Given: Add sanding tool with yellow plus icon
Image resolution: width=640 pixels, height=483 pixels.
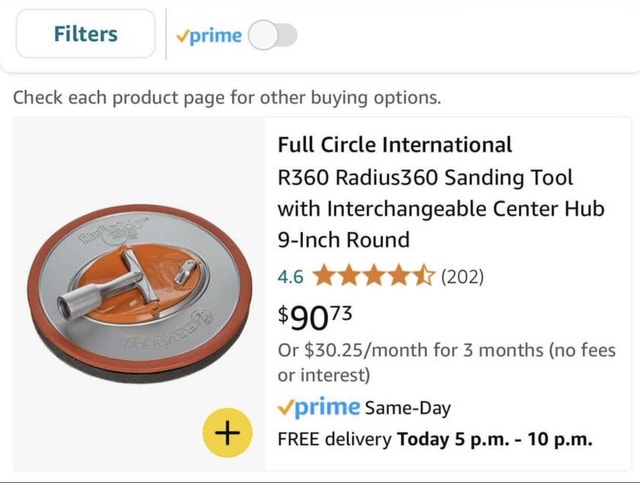Looking at the screenshot, I should coord(227,432).
